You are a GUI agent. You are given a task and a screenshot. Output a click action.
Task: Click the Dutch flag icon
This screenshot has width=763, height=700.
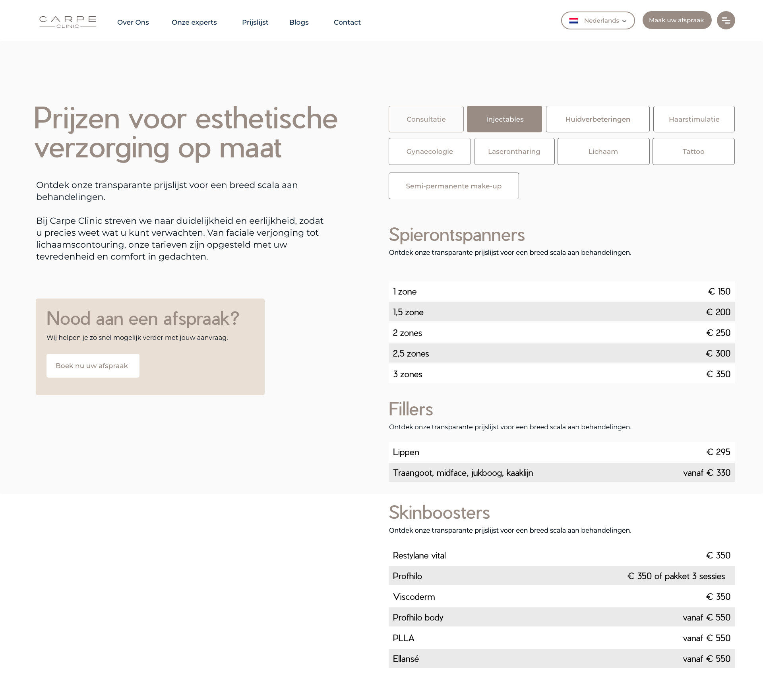click(x=573, y=21)
